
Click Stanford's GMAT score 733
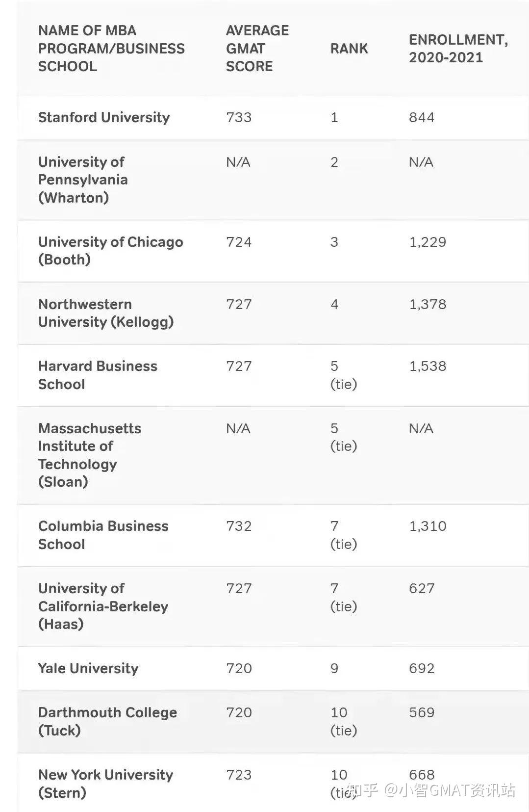239,117
